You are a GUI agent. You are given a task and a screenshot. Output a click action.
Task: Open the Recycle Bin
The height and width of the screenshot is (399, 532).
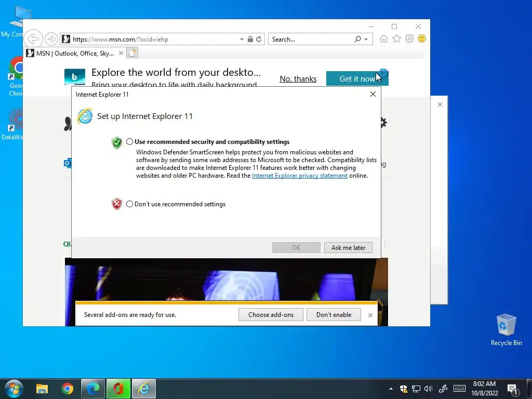pyautogui.click(x=506, y=330)
